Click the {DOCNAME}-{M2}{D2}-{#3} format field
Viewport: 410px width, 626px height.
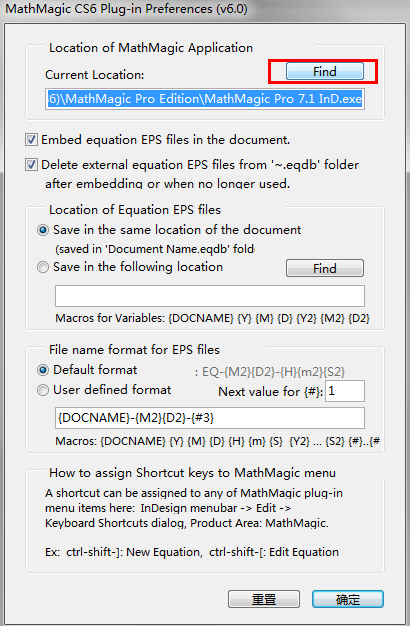[210, 418]
